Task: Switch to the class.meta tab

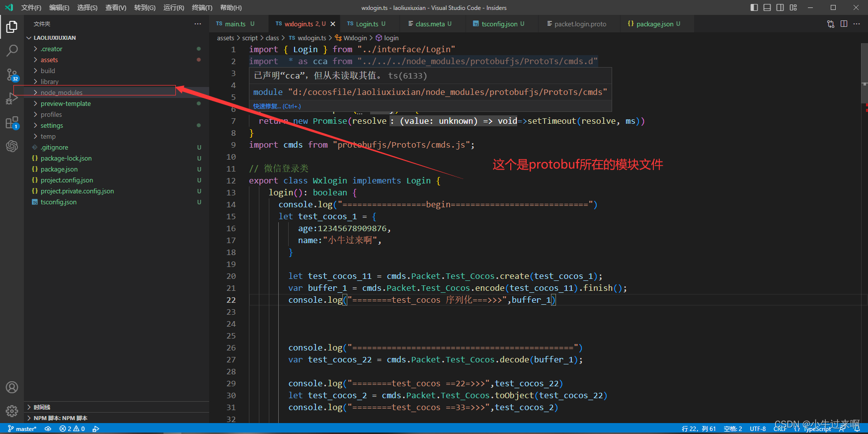Action: [x=433, y=24]
